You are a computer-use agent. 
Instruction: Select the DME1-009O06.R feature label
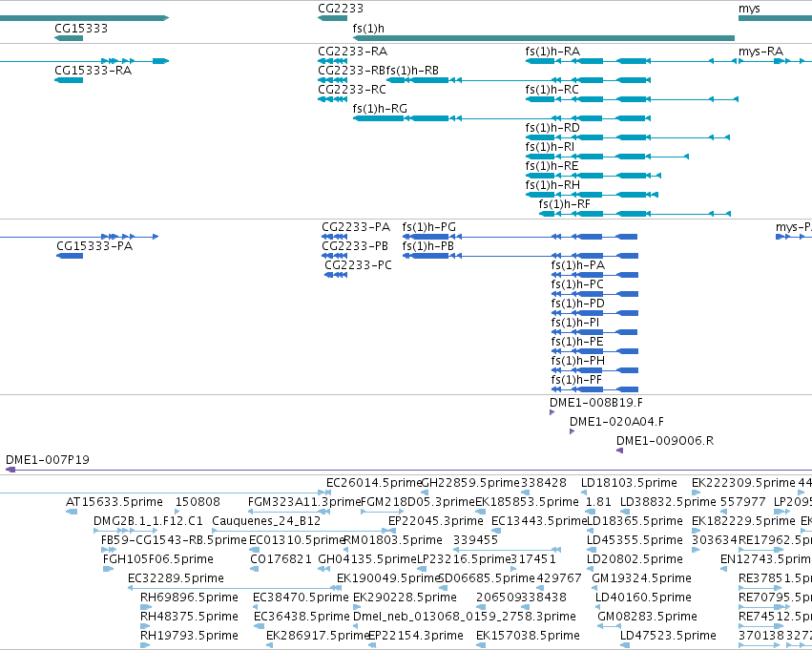tap(664, 441)
